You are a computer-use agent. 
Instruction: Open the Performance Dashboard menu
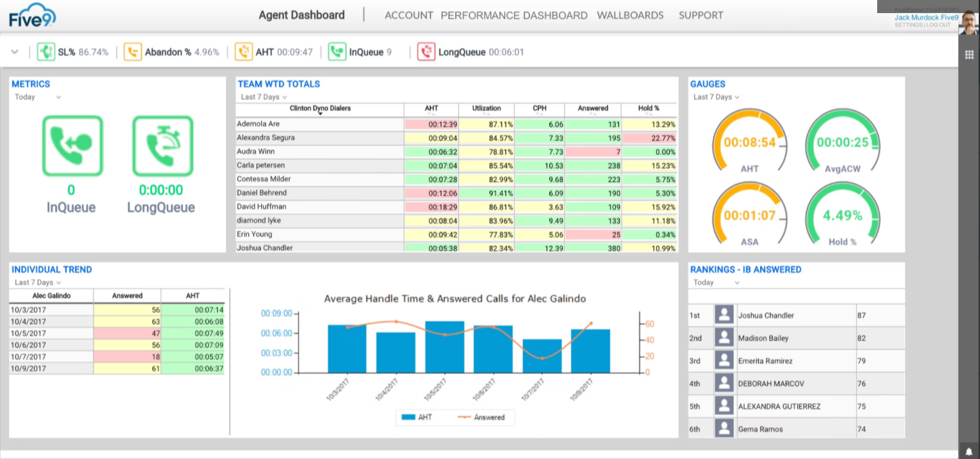(514, 16)
